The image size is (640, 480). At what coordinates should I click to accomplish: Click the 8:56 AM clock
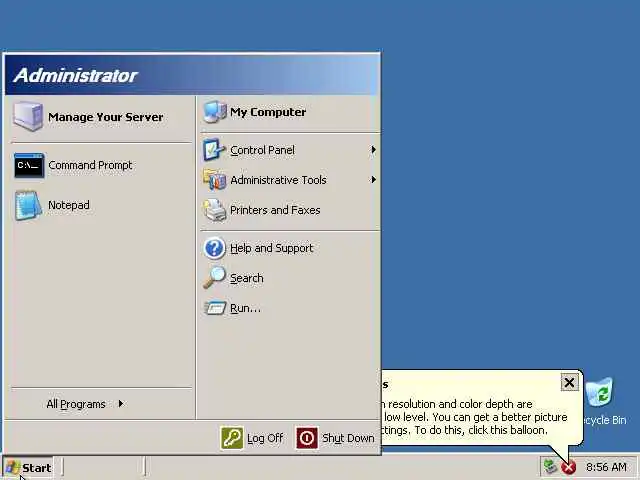click(606, 467)
